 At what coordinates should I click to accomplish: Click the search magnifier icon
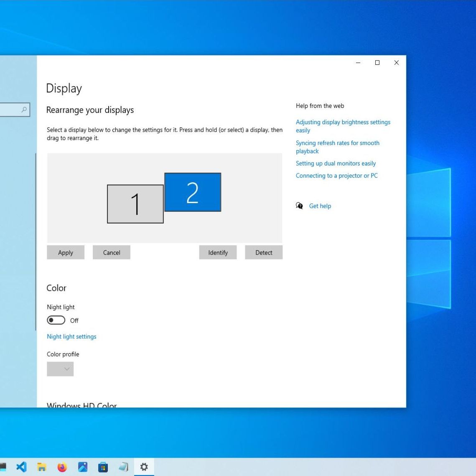click(24, 109)
